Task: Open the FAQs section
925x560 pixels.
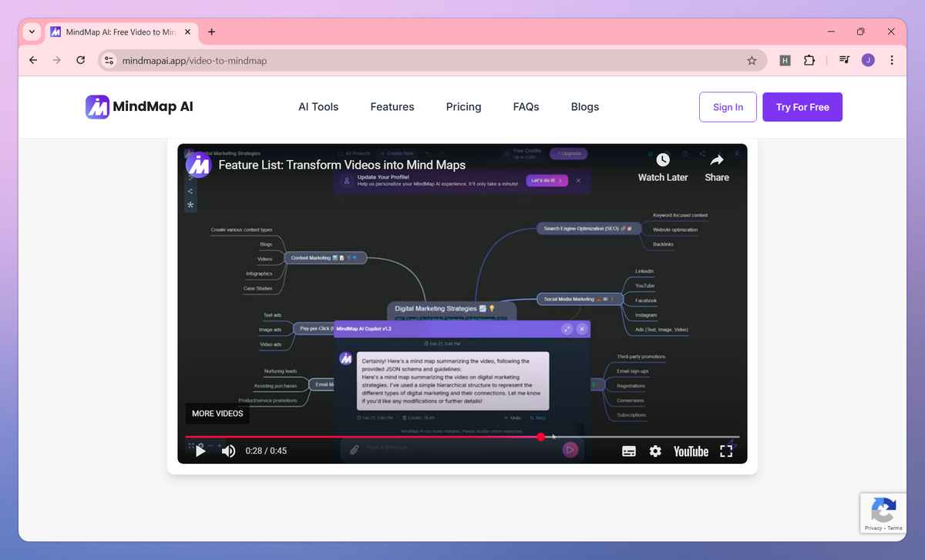Action: coord(526,106)
